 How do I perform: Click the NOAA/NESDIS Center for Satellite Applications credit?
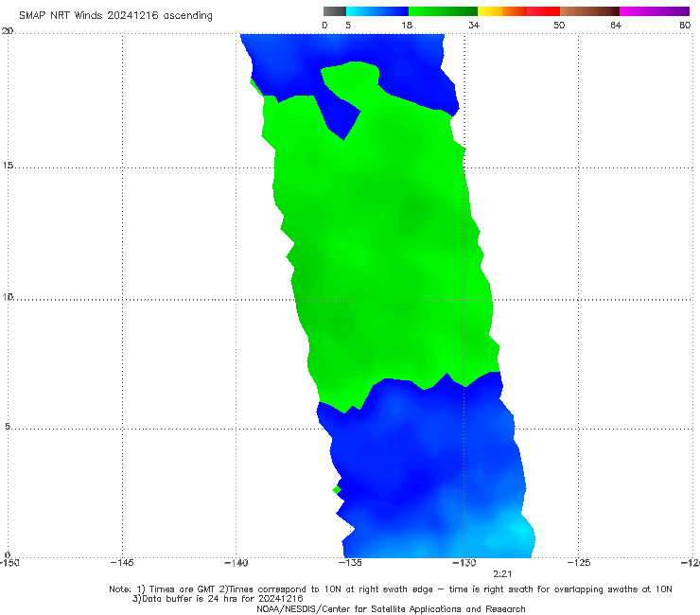pyautogui.click(x=391, y=609)
